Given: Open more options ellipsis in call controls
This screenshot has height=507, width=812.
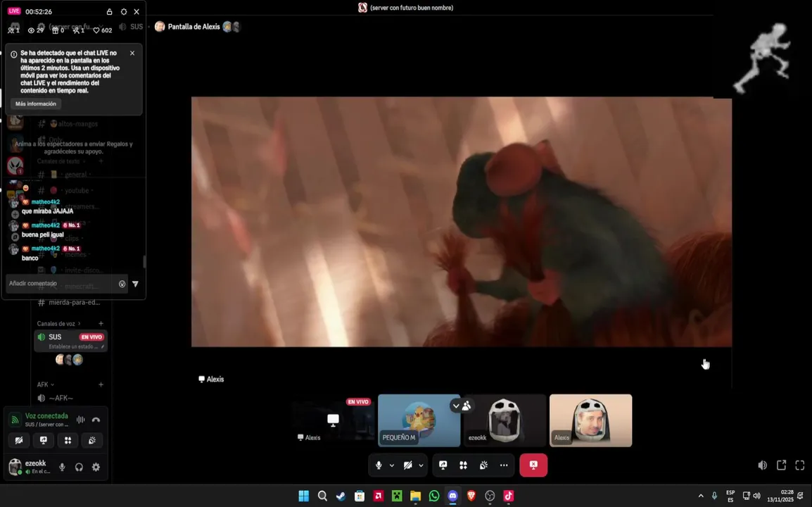Looking at the screenshot, I should (504, 465).
